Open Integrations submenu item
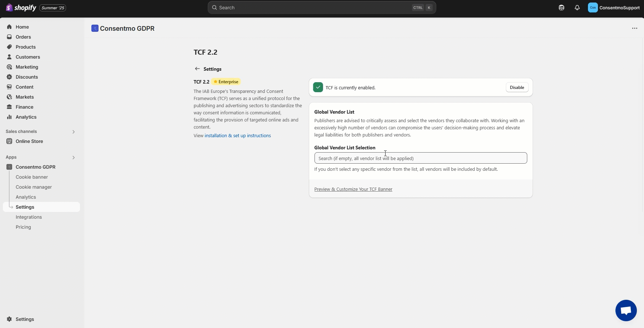This screenshot has height=328, width=644. (29, 217)
